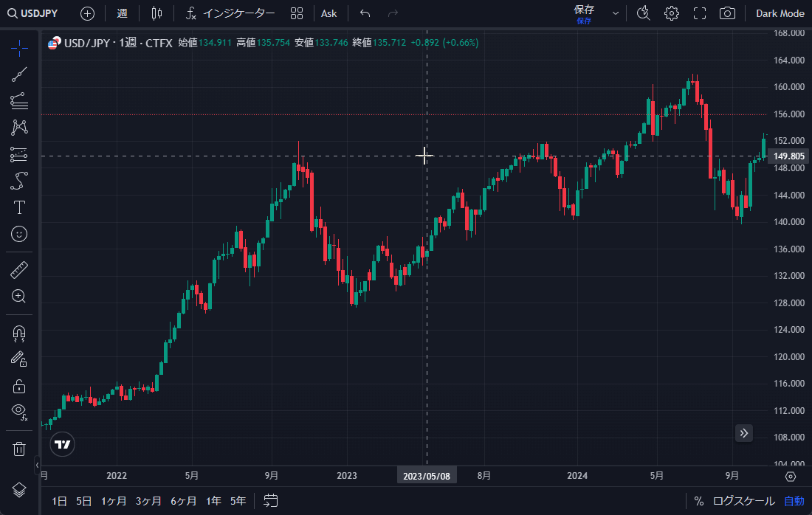Select the 1年 range
The width and height of the screenshot is (812, 515).
213,501
